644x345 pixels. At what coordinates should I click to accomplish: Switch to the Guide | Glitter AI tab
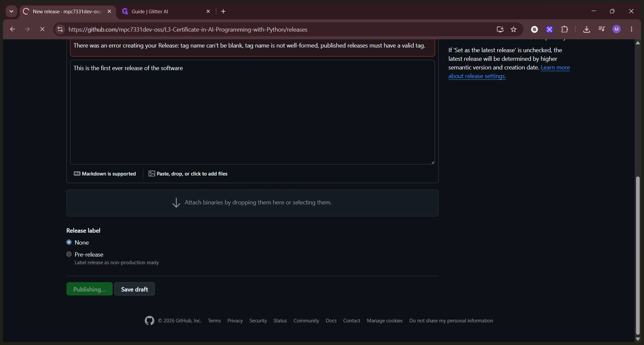(166, 11)
